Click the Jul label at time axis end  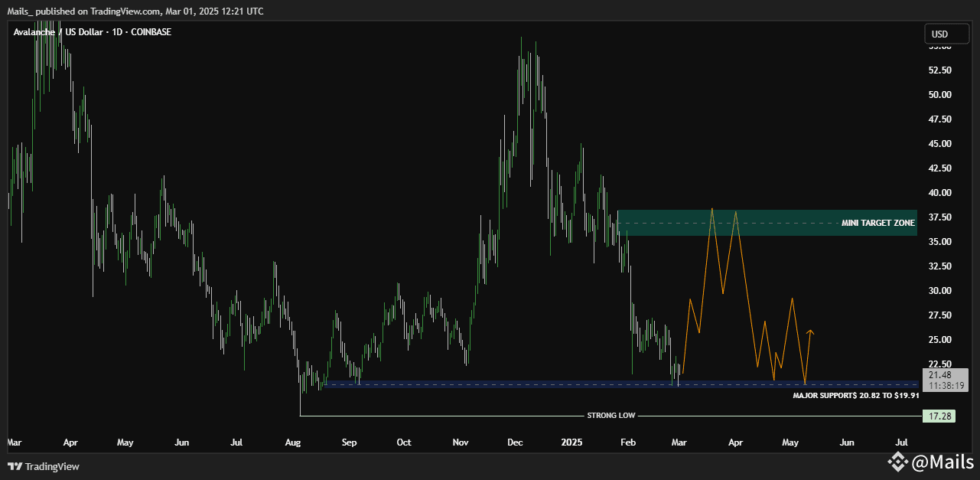[x=901, y=442]
